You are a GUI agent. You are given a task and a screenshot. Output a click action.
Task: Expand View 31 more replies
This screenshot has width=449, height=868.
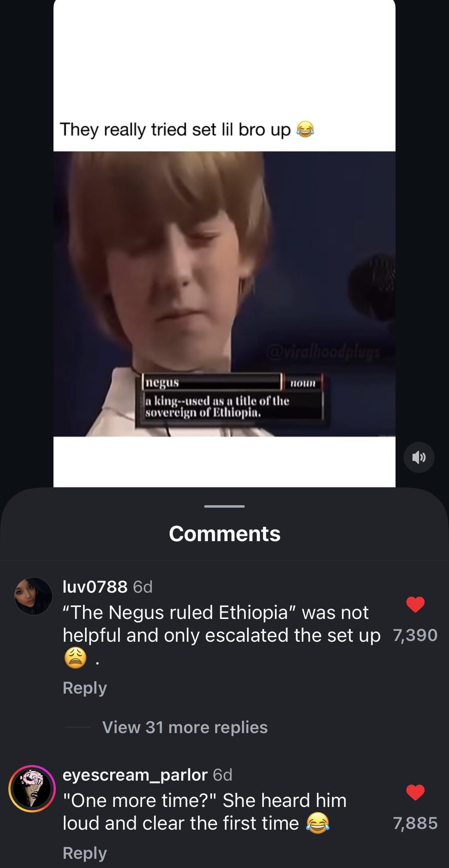(185, 727)
